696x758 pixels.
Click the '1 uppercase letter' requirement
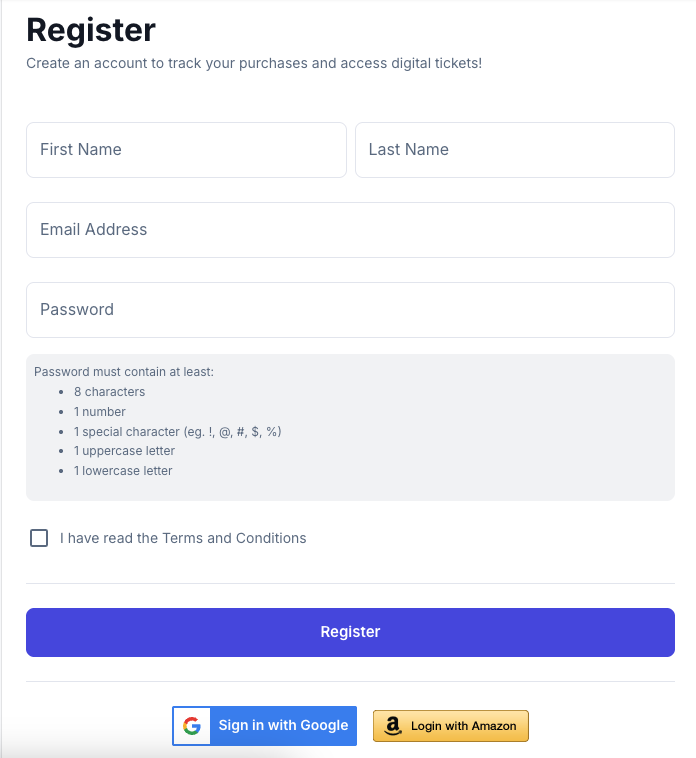pos(124,451)
